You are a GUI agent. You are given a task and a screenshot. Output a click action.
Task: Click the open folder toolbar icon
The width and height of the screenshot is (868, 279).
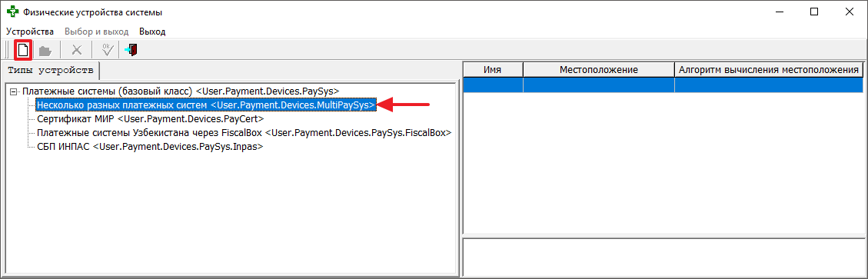[x=45, y=51]
